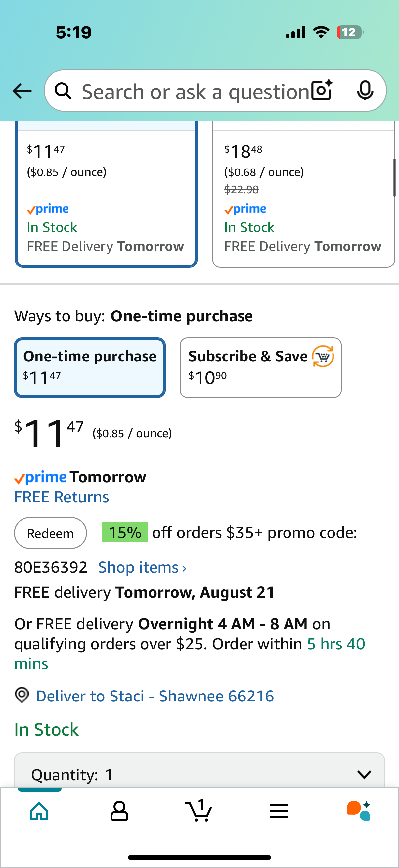This screenshot has height=868, width=399.
Task: Open the hamburger menu icon
Action: [279, 811]
